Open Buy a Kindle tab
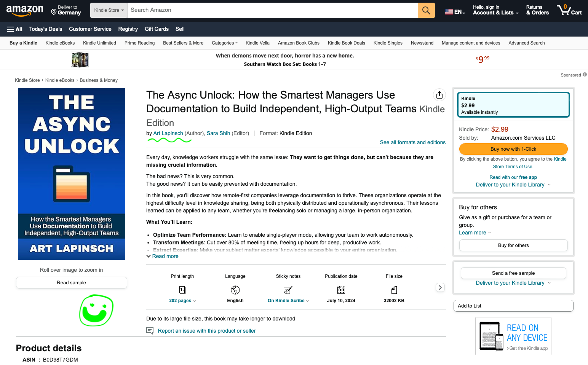Image resolution: width=588 pixels, height=365 pixels. click(23, 43)
